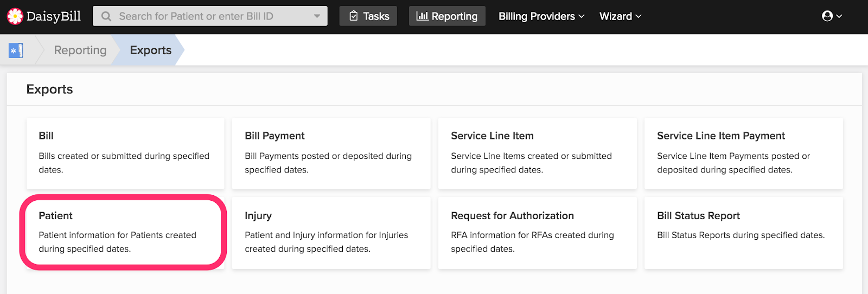
Task: Select the Bill Status Report card
Action: pyautogui.click(x=743, y=233)
